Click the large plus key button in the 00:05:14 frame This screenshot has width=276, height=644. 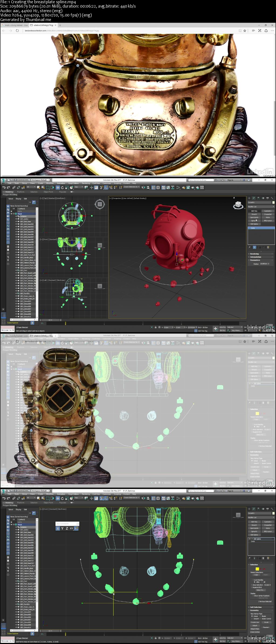tap(215, 639)
